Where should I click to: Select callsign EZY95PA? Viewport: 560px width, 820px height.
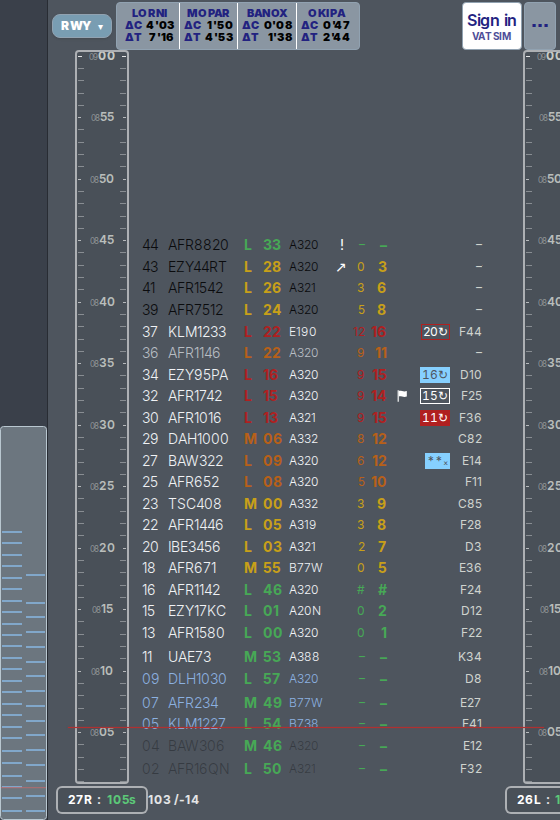[x=198, y=374]
